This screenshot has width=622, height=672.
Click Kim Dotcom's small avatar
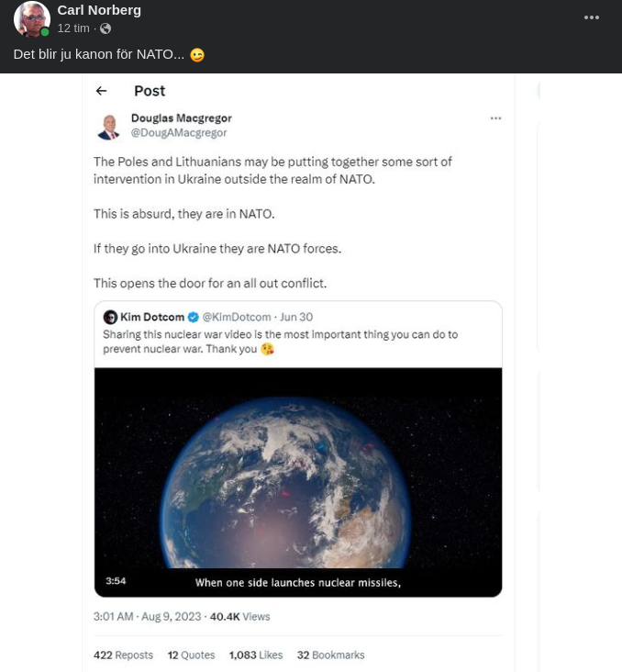pos(110,318)
